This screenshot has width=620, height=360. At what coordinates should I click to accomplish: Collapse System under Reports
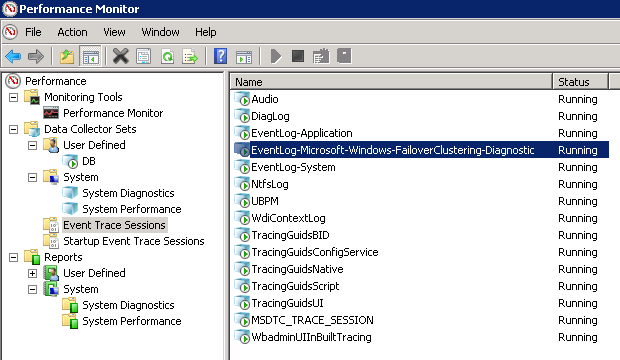32,290
